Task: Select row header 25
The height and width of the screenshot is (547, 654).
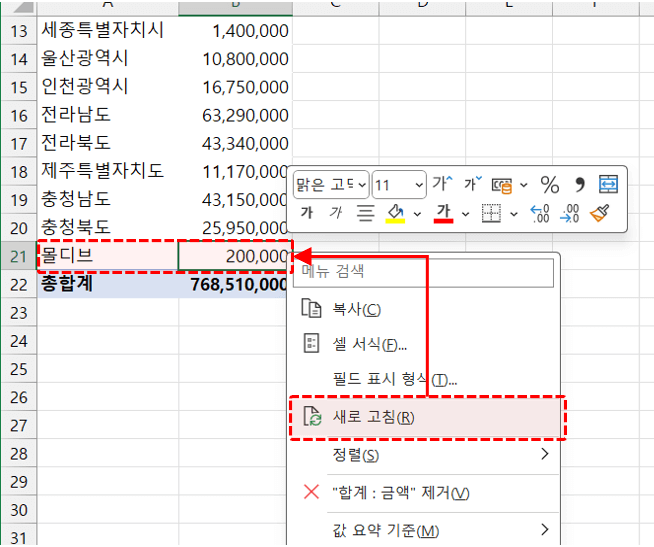Action: (19, 369)
